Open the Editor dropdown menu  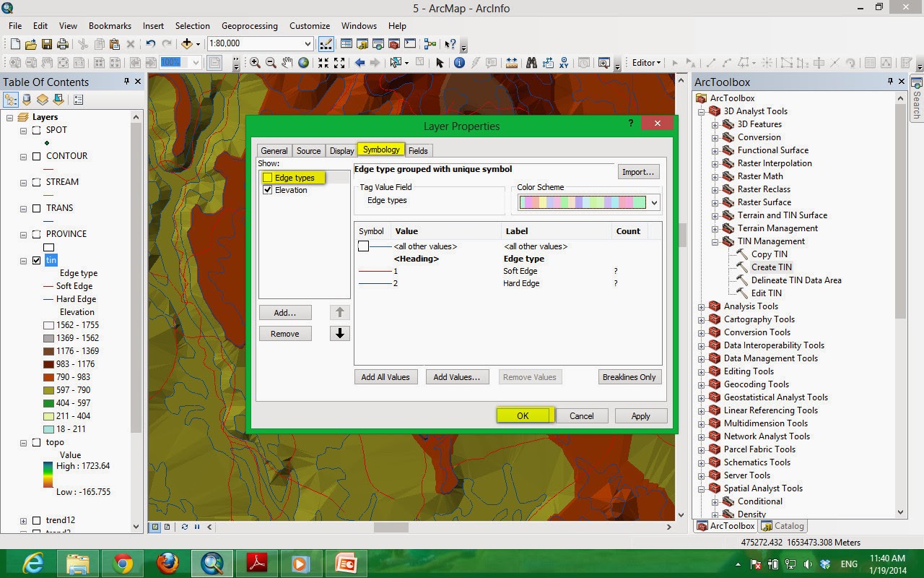click(x=647, y=63)
